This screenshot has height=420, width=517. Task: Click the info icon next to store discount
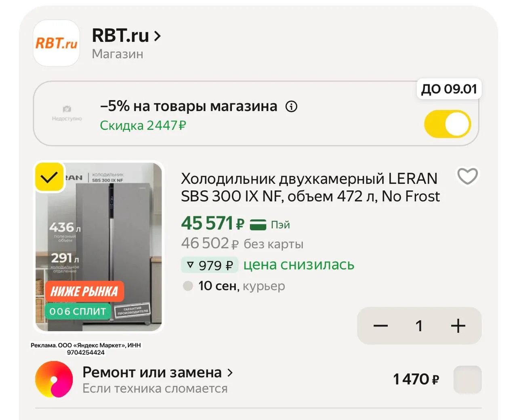click(x=291, y=107)
